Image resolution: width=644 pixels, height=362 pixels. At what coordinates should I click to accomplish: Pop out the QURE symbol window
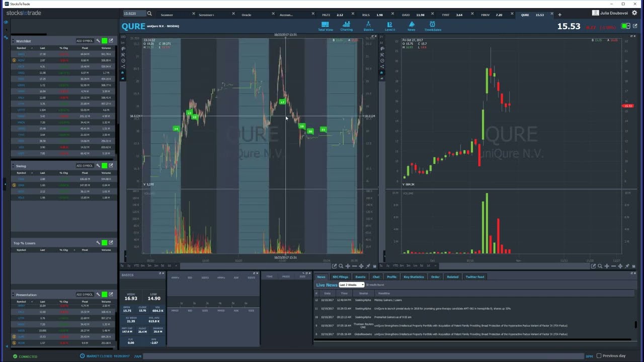[635, 26]
